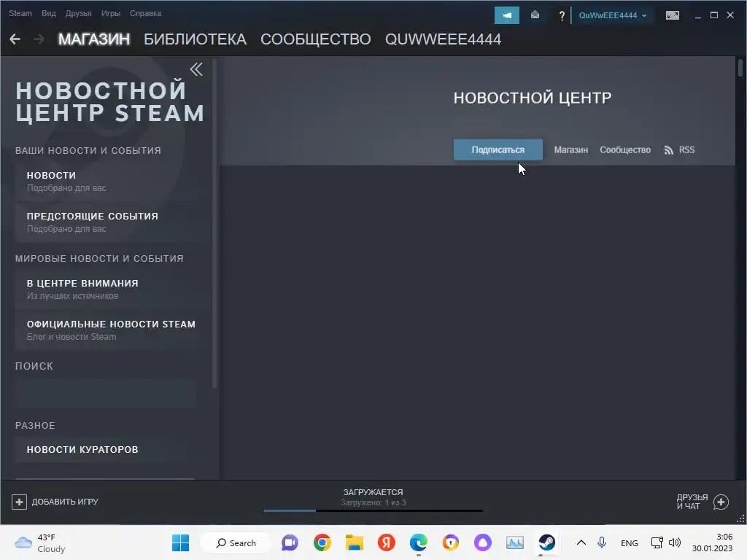Viewport: 747px width, 560px height.
Task: Click the Steam announcements megaphone icon
Action: click(x=506, y=15)
